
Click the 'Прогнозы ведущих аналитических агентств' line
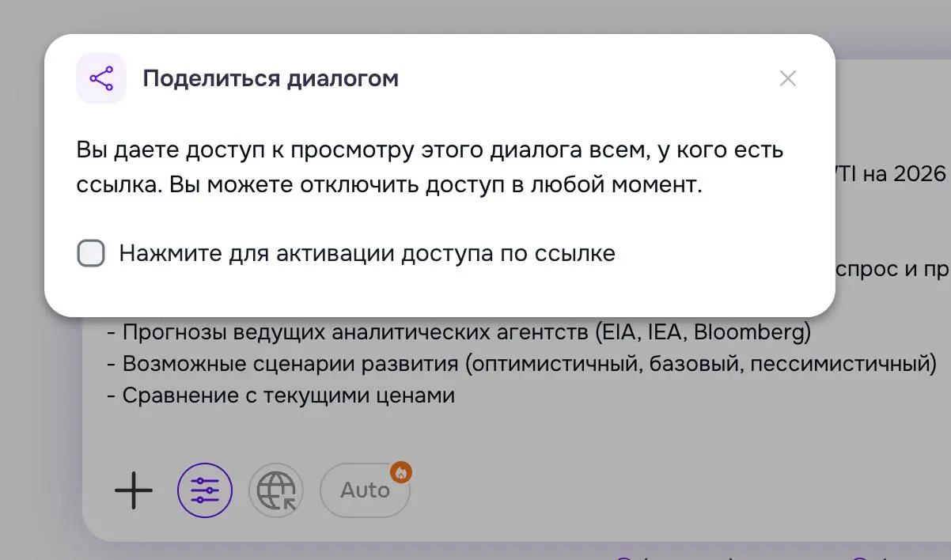point(459,332)
